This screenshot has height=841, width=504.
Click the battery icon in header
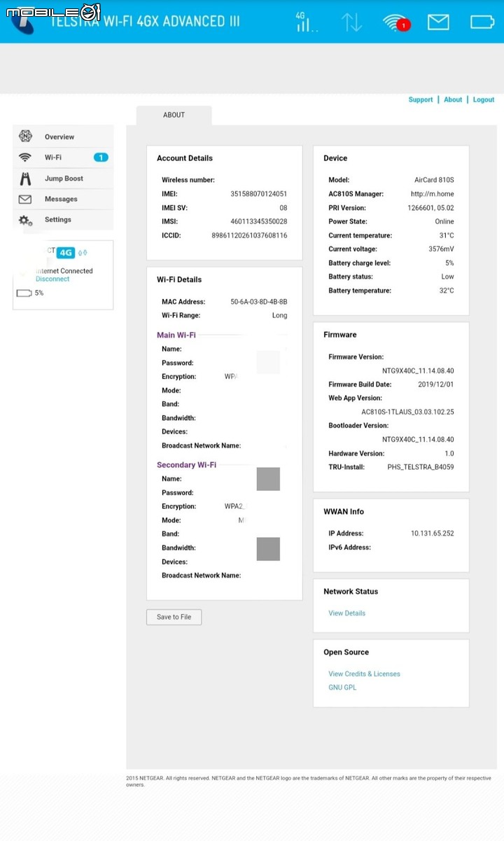point(482,22)
